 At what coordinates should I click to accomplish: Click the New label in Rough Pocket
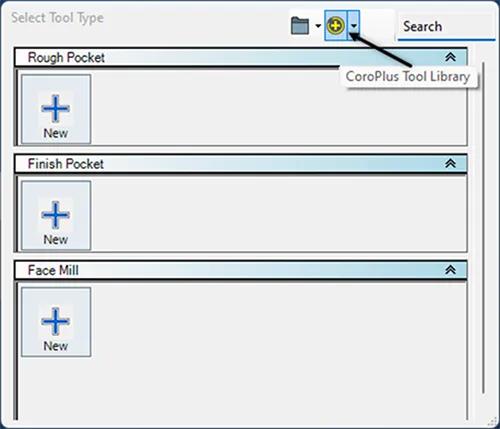coord(56,133)
